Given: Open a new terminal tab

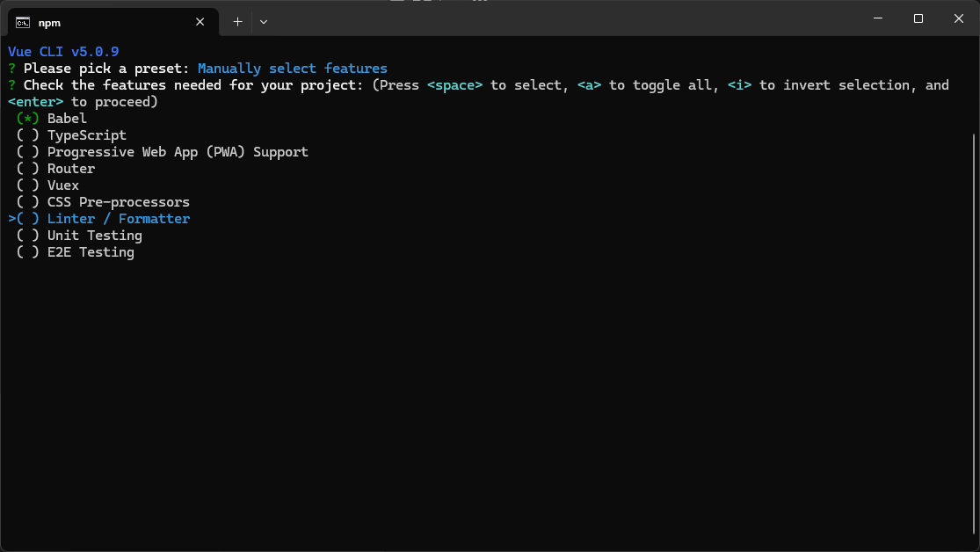Looking at the screenshot, I should click(237, 22).
